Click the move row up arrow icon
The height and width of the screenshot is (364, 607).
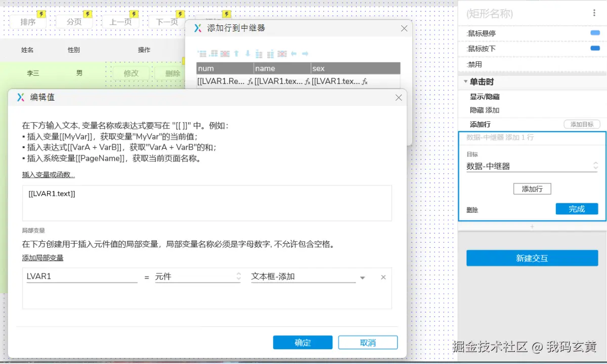[x=236, y=54]
